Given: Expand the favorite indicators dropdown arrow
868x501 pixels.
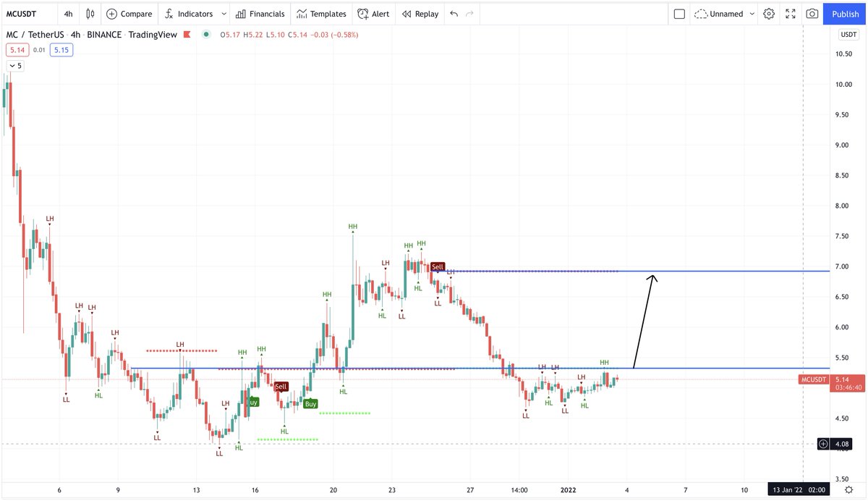Looking at the screenshot, I should (224, 14).
